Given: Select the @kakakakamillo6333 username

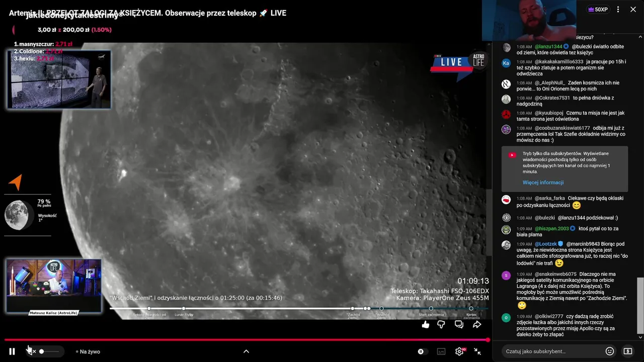Looking at the screenshot, I should 559,62.
